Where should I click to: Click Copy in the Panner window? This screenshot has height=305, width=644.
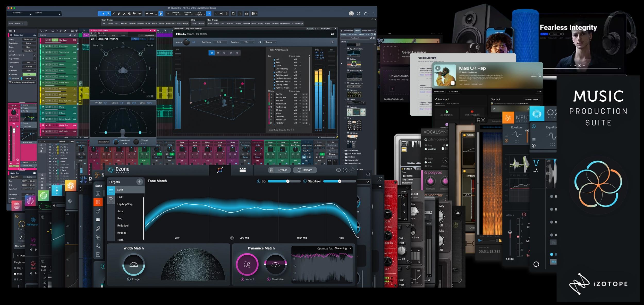(113, 36)
